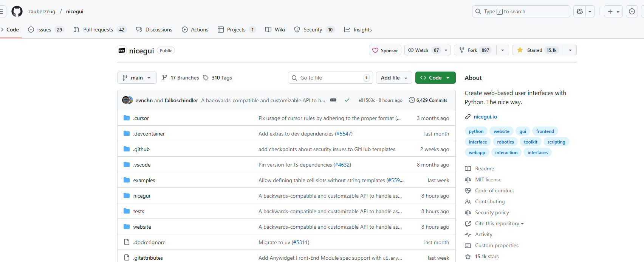Expand the commit message ellipsis icon

click(333, 100)
